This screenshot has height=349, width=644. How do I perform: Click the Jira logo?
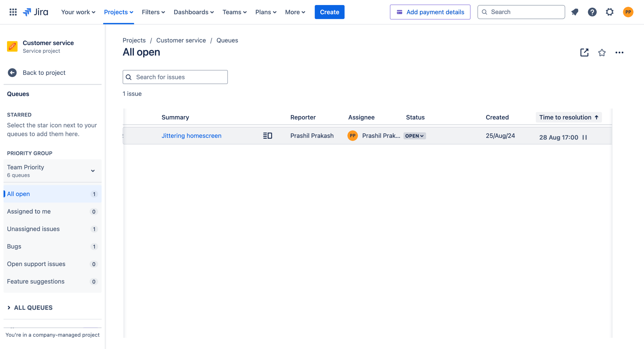[35, 12]
